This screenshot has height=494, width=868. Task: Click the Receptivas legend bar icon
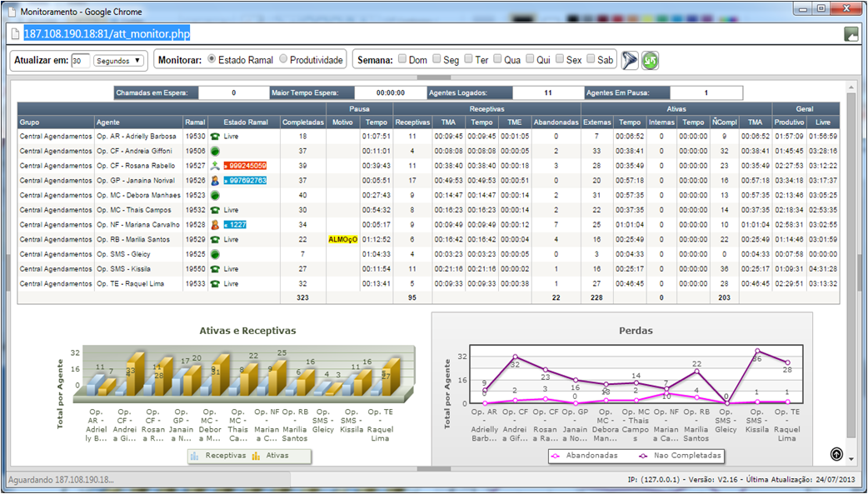point(194,456)
